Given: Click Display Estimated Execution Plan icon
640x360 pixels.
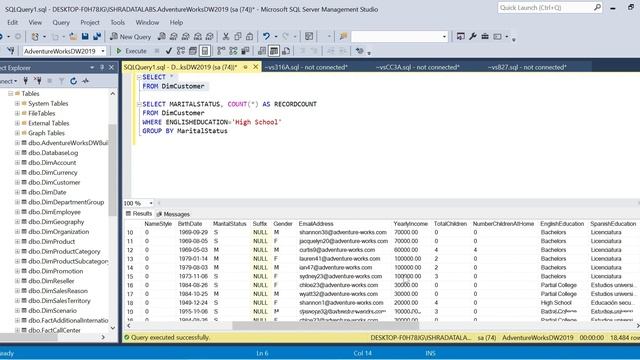Looking at the screenshot, I should pyautogui.click(x=181, y=51).
